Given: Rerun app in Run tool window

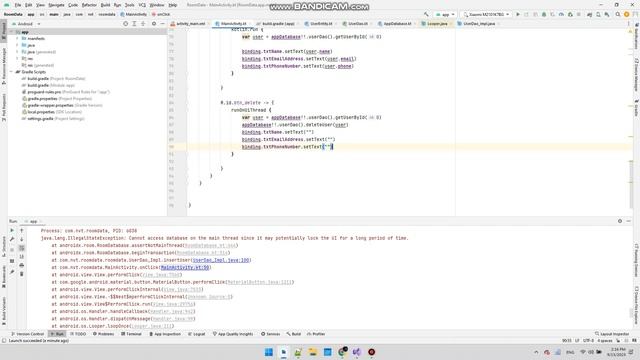Looking at the screenshot, I should tap(12, 231).
